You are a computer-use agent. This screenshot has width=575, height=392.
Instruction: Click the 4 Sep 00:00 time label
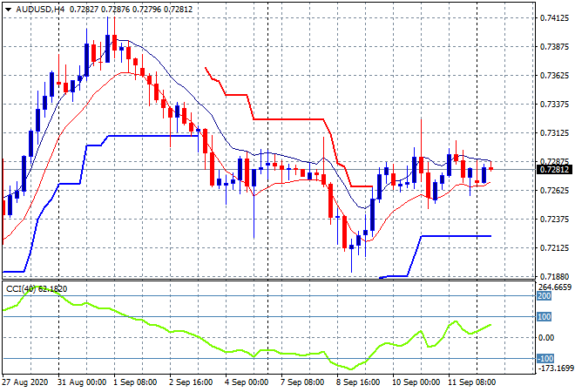click(x=247, y=382)
